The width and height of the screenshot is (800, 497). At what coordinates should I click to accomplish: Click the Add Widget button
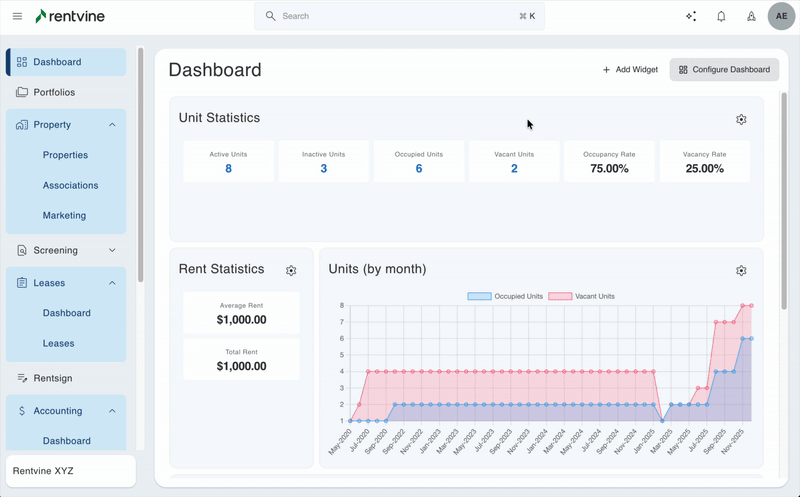click(x=630, y=70)
